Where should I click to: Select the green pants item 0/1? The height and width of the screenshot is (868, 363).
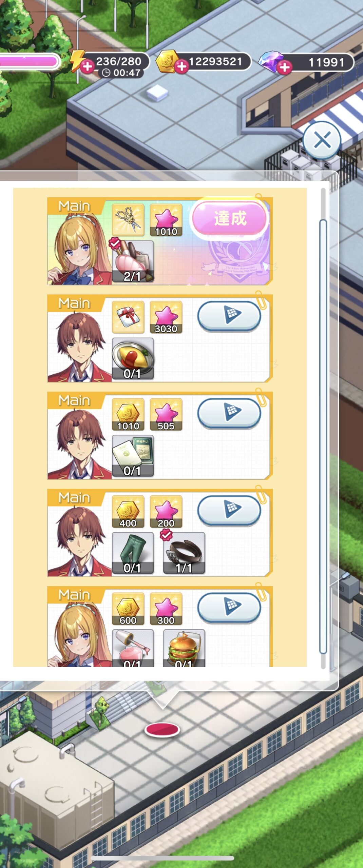133,553
